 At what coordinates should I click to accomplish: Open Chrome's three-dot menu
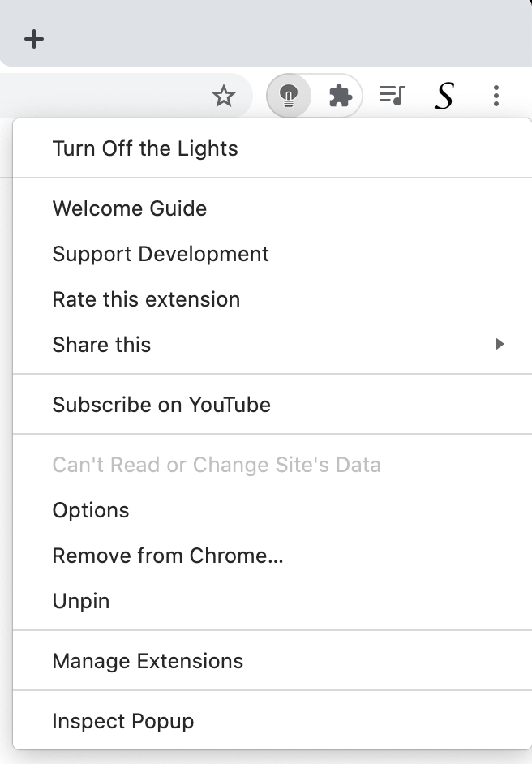coord(496,95)
